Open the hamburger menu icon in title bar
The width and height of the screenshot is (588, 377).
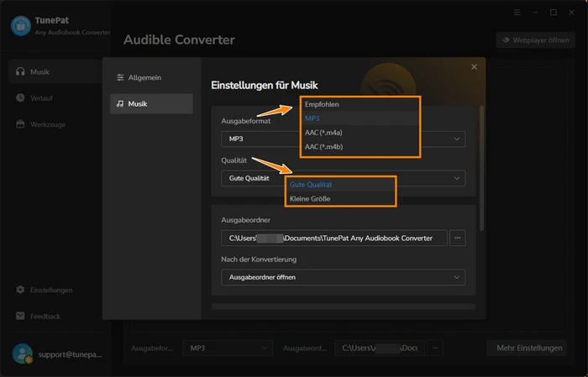(x=517, y=13)
